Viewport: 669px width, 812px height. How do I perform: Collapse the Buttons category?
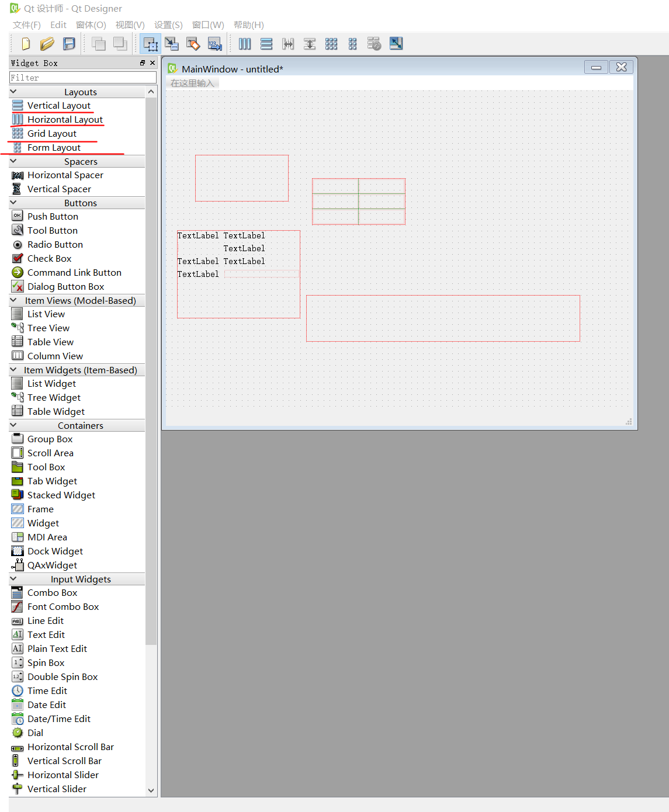tap(13, 203)
